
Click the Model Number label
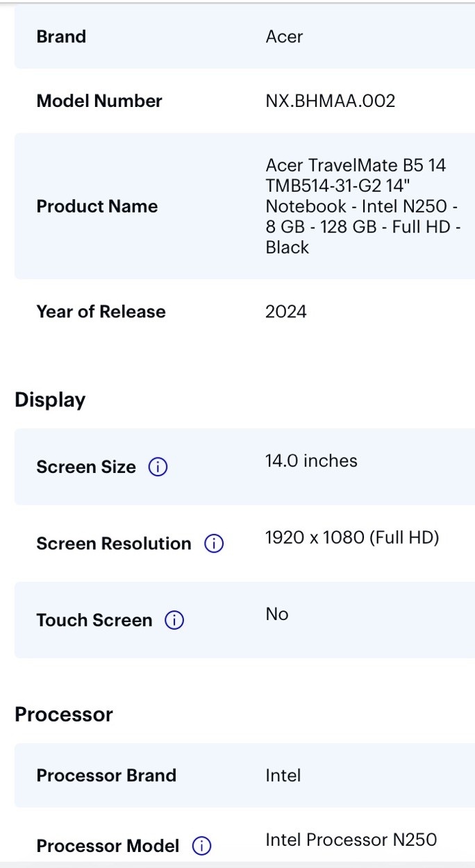[99, 101]
